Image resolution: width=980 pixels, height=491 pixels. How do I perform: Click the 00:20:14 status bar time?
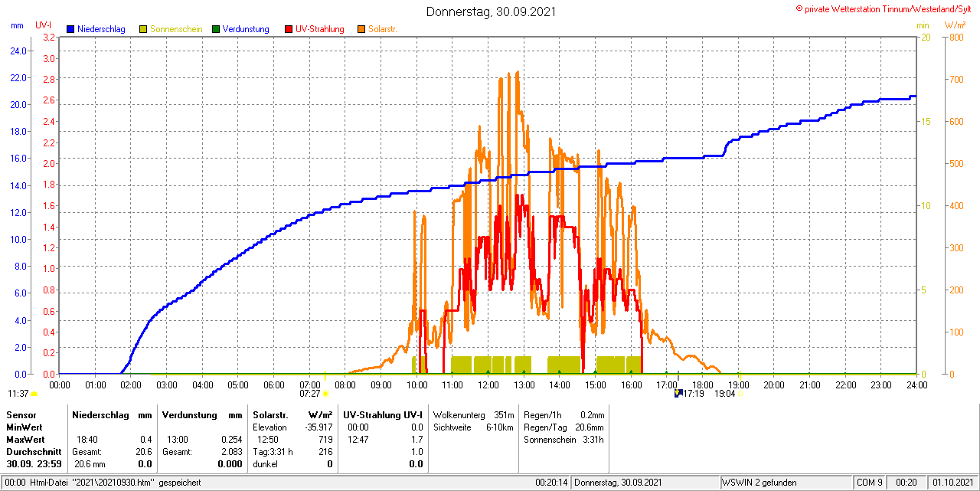[x=550, y=483]
